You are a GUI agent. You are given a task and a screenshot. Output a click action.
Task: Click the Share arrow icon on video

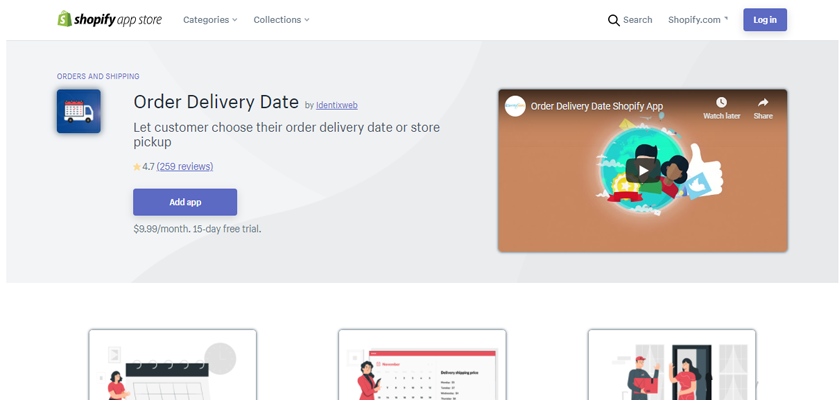763,102
